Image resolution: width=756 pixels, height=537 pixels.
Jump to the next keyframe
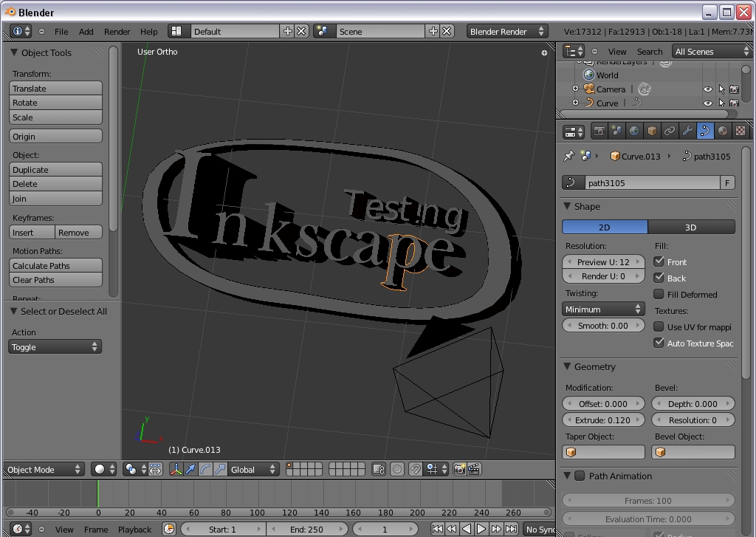pyautogui.click(x=495, y=530)
